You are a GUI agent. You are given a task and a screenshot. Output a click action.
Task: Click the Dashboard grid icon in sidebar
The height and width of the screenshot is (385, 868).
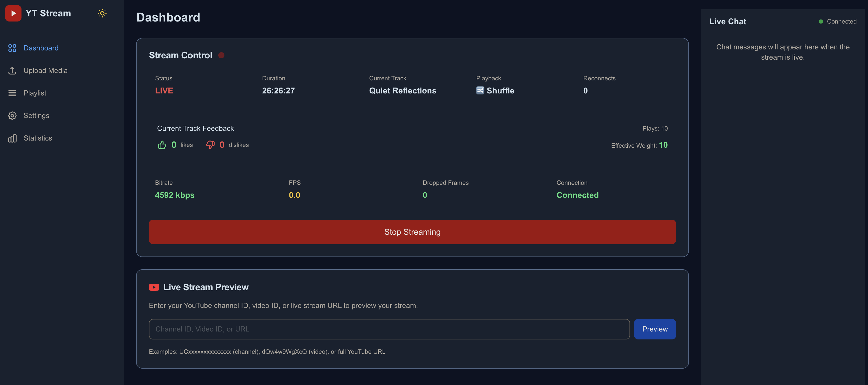pyautogui.click(x=12, y=48)
